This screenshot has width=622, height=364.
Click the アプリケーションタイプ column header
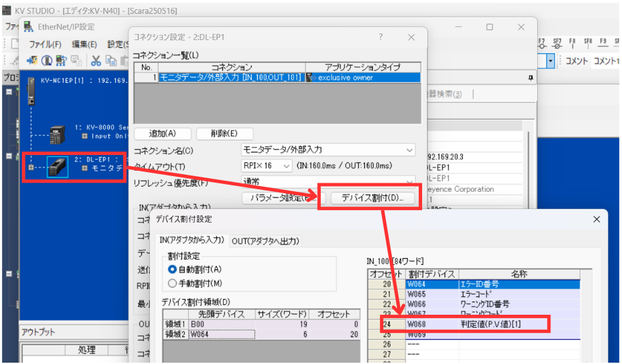click(363, 68)
